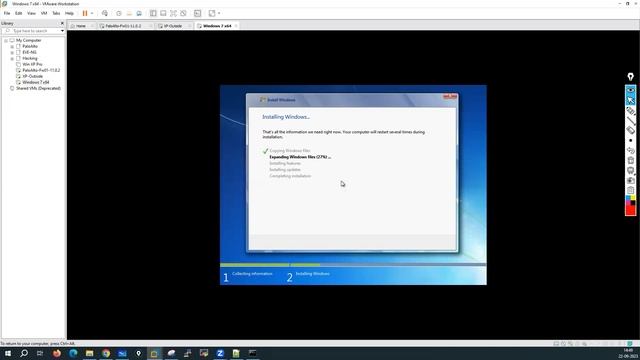
Task: Open Google Chrome from the taskbar
Action: click(106, 353)
